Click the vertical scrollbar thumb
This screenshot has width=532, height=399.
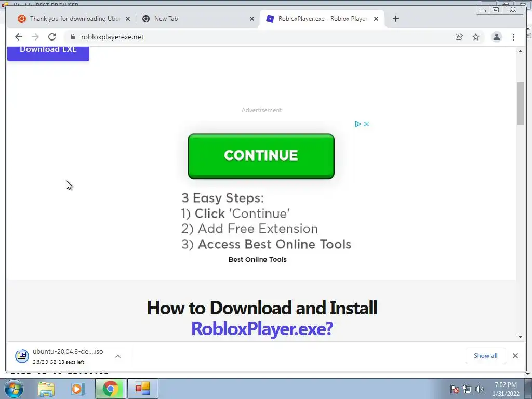[x=520, y=103]
